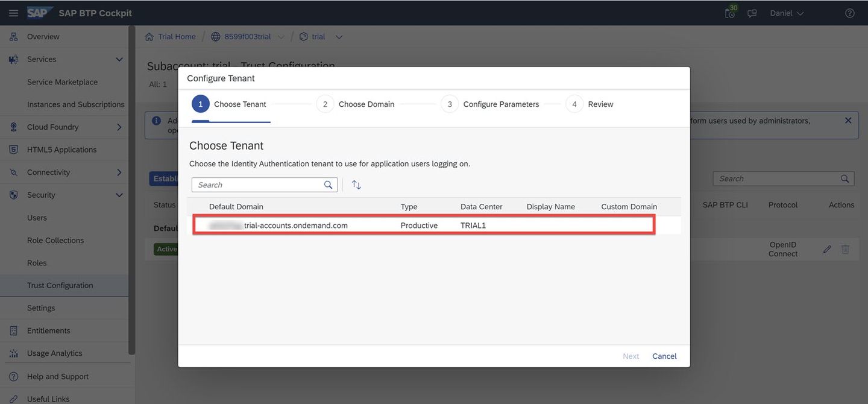Open Users under Security
The image size is (868, 404).
[37, 218]
